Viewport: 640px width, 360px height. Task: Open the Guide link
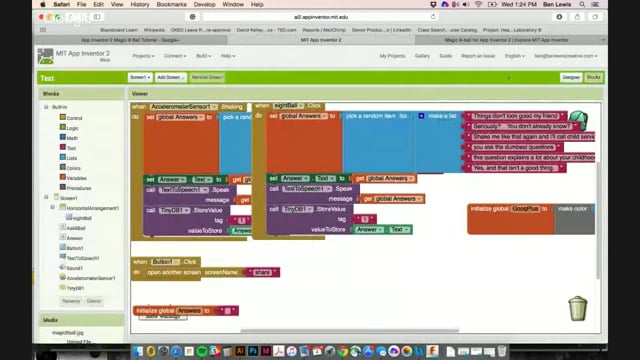pos(445,56)
